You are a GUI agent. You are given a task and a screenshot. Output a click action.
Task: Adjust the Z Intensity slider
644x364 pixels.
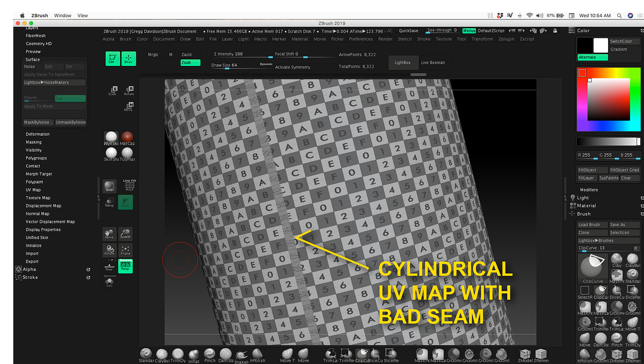(x=243, y=55)
